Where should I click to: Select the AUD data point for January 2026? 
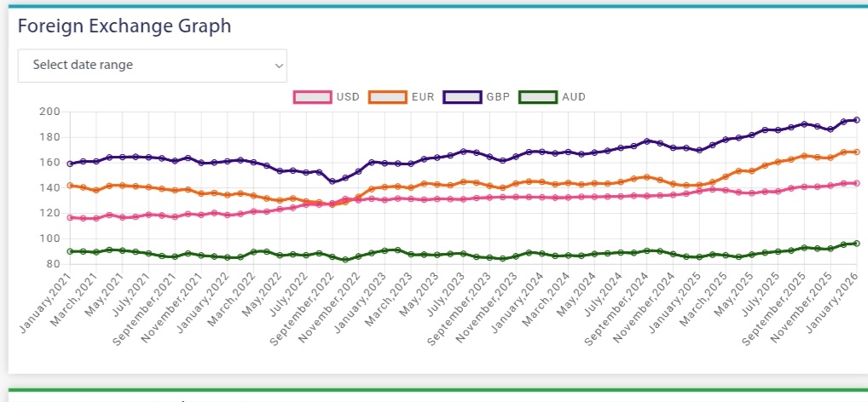tap(856, 244)
